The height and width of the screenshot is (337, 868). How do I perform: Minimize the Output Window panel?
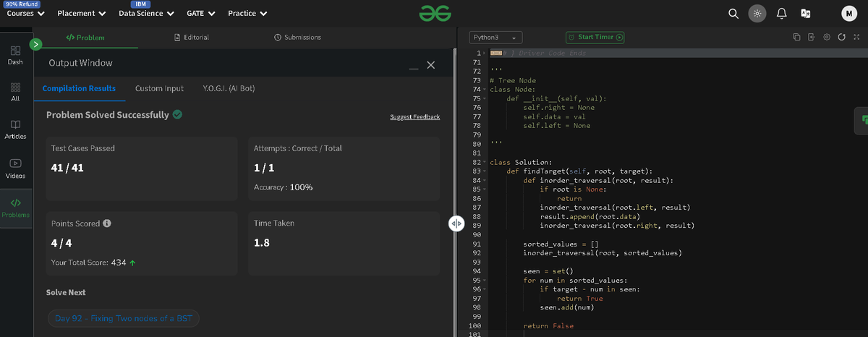[x=413, y=68]
